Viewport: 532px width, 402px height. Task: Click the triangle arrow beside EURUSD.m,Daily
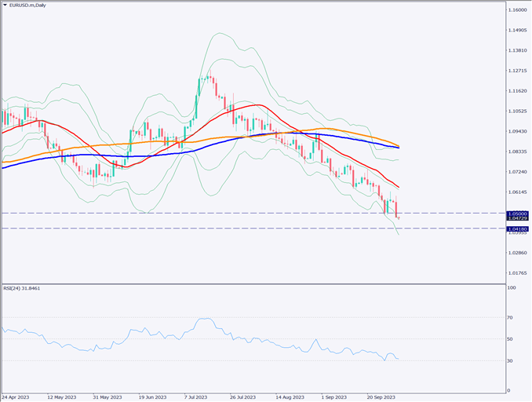[x=5, y=5]
